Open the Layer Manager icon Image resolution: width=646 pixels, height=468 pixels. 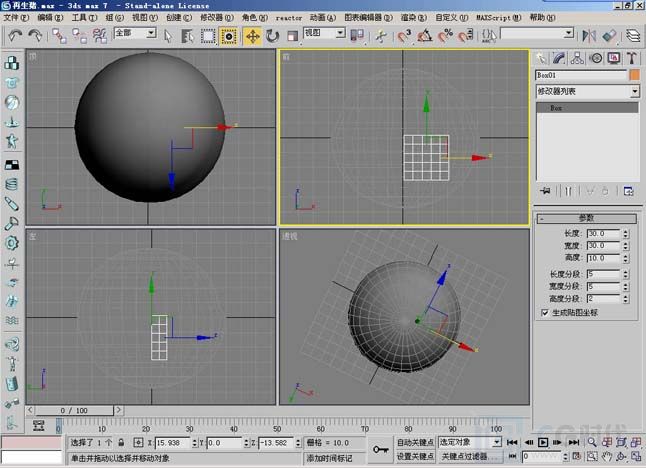(x=633, y=36)
